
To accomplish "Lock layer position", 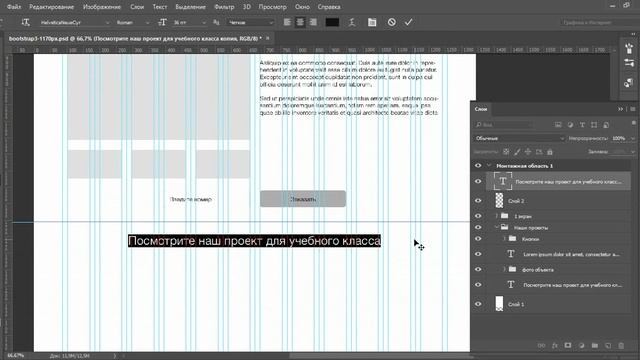I will click(x=528, y=152).
